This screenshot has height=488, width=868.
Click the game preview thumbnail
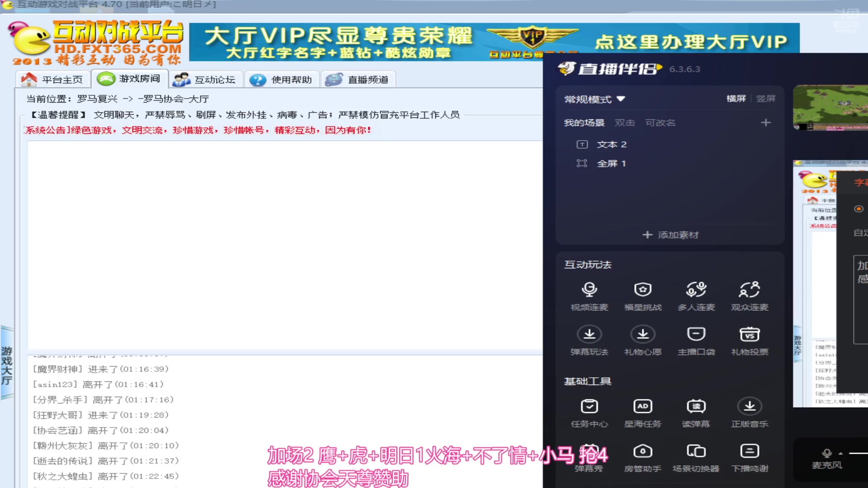[x=830, y=108]
